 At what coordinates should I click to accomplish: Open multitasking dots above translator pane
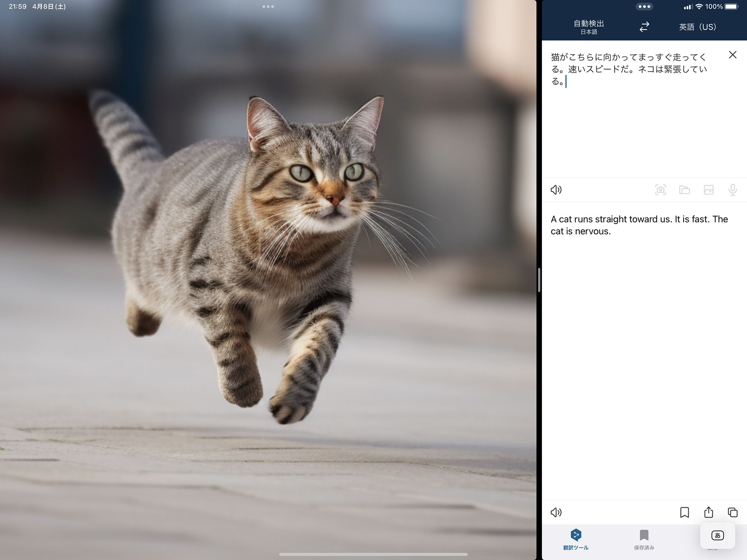[644, 7]
